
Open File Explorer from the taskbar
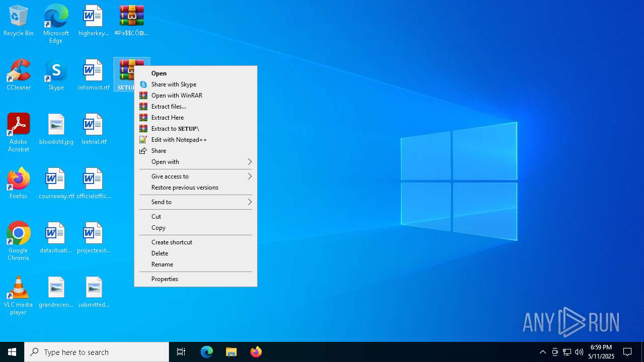(x=231, y=352)
